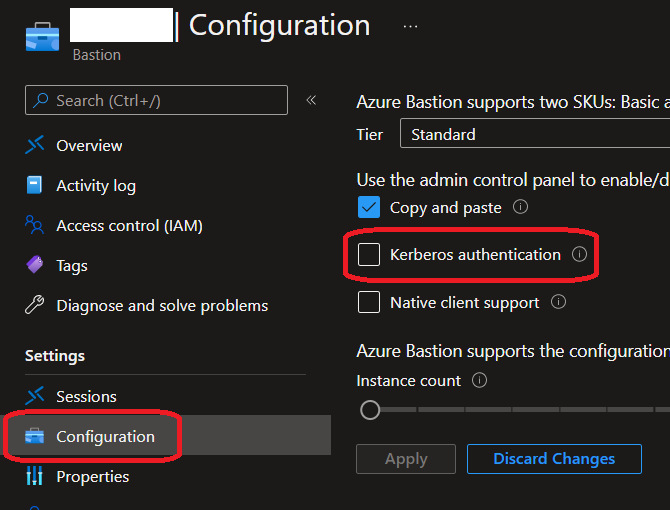Click the Sessions icon under Settings

coord(35,396)
